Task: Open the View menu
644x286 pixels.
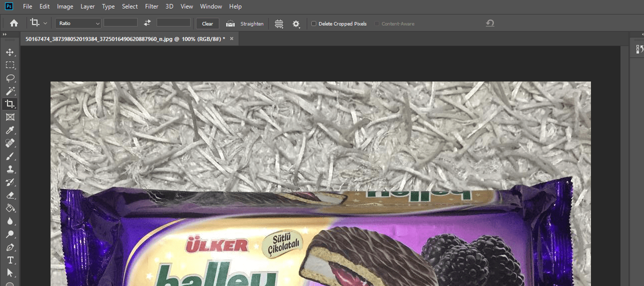Action: coord(187,6)
